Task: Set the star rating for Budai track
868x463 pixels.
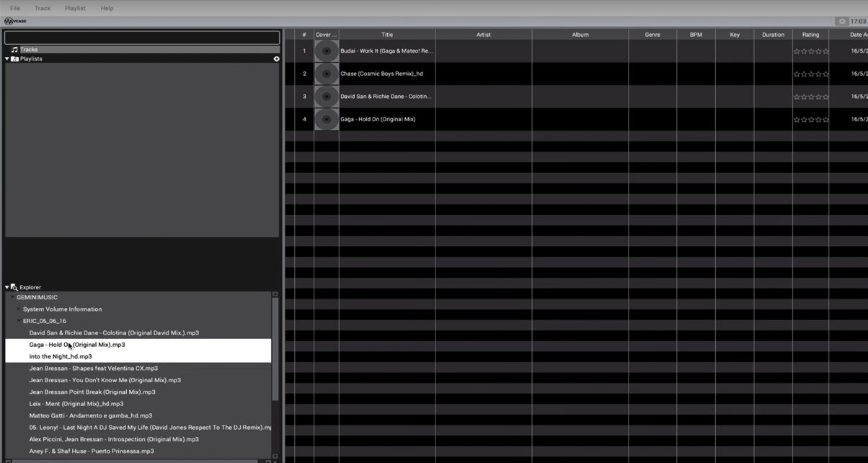Action: click(x=811, y=51)
